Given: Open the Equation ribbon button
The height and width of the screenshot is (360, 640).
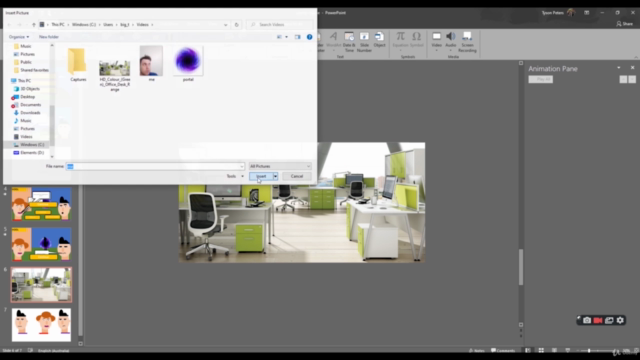Looking at the screenshot, I should 400,40.
